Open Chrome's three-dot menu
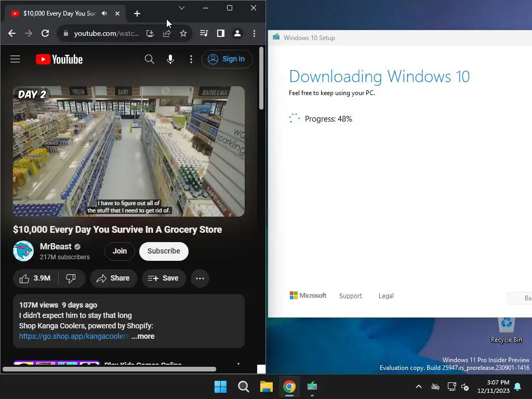The width and height of the screenshot is (532, 399). coord(254,33)
